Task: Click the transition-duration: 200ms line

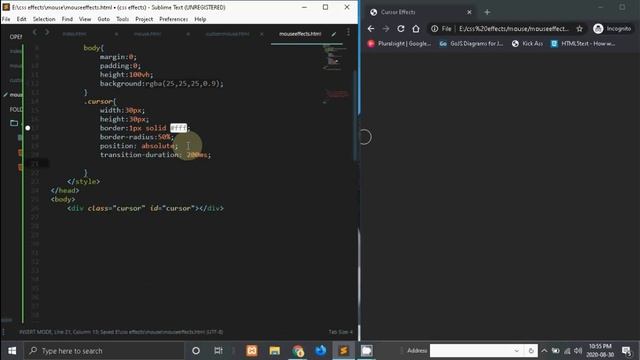Action: tap(155, 155)
